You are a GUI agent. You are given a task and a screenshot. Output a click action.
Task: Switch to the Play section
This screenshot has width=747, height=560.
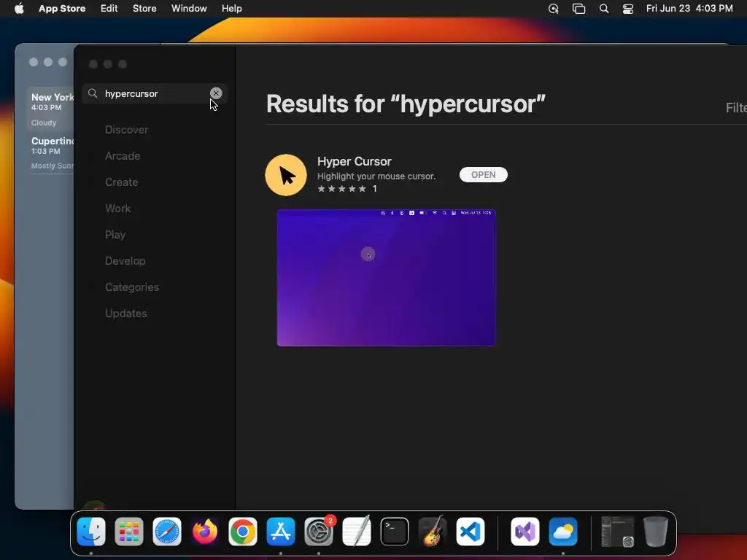tap(115, 235)
